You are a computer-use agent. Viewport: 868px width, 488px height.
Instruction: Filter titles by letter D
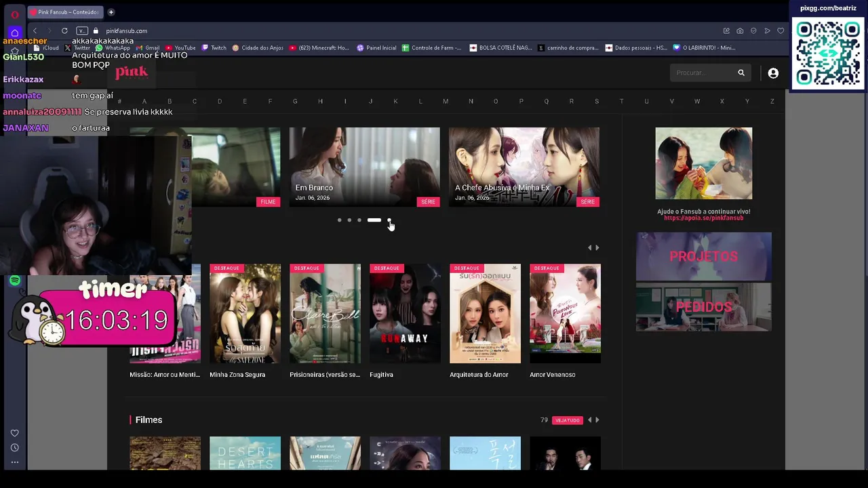click(220, 102)
